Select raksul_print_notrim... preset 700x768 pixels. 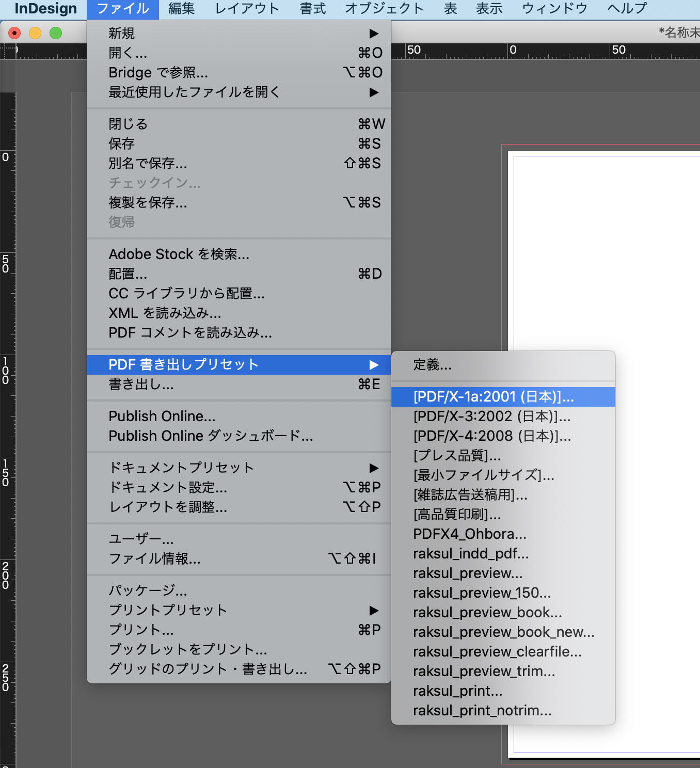tap(503, 711)
